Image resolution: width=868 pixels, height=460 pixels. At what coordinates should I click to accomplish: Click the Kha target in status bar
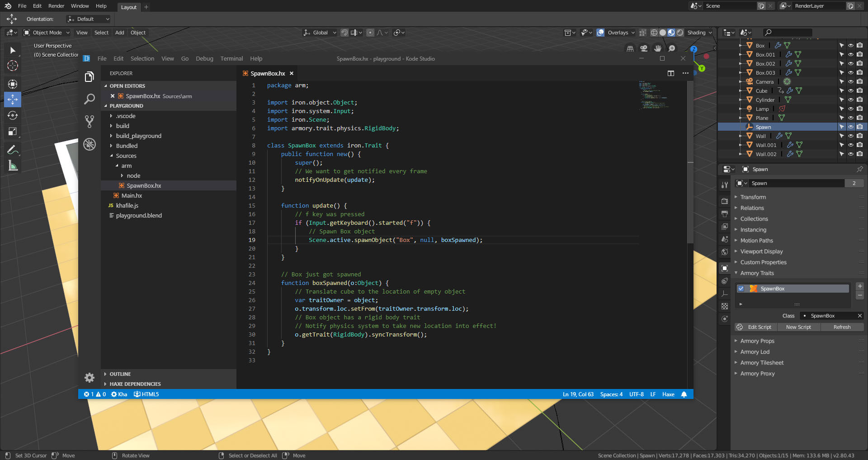[119, 394]
